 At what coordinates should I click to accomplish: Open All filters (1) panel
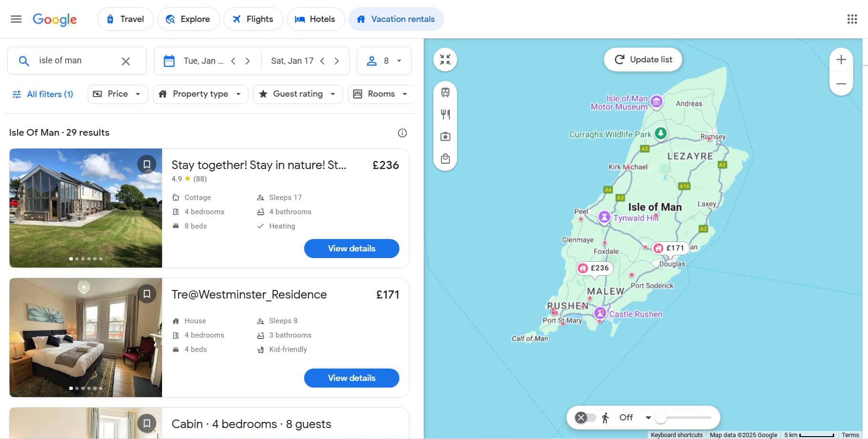42,94
